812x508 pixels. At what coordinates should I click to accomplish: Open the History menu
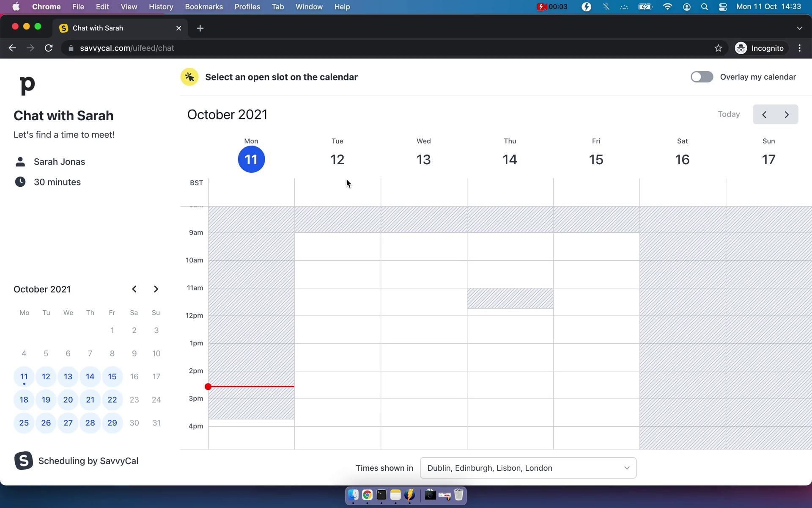[161, 7]
